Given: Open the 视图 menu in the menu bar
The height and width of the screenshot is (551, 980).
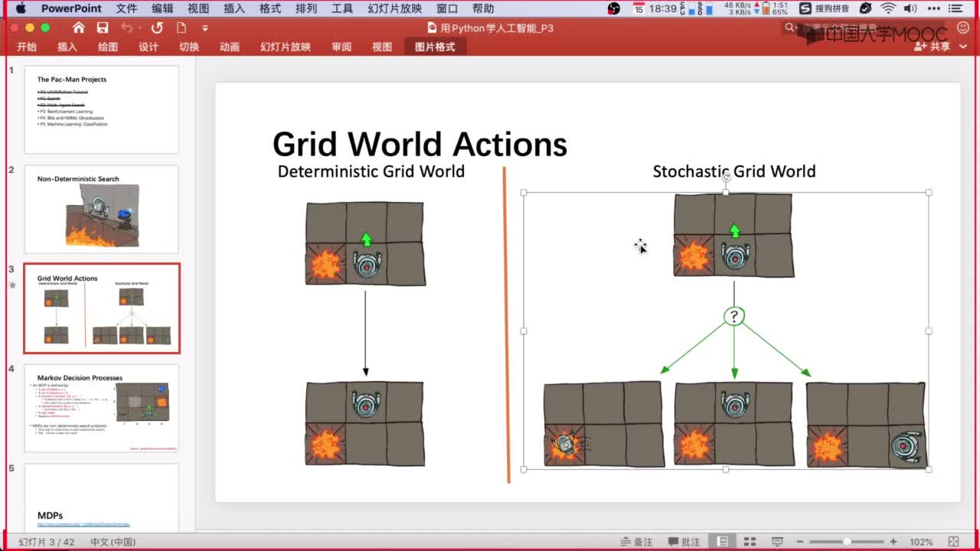Looking at the screenshot, I should click(x=198, y=8).
